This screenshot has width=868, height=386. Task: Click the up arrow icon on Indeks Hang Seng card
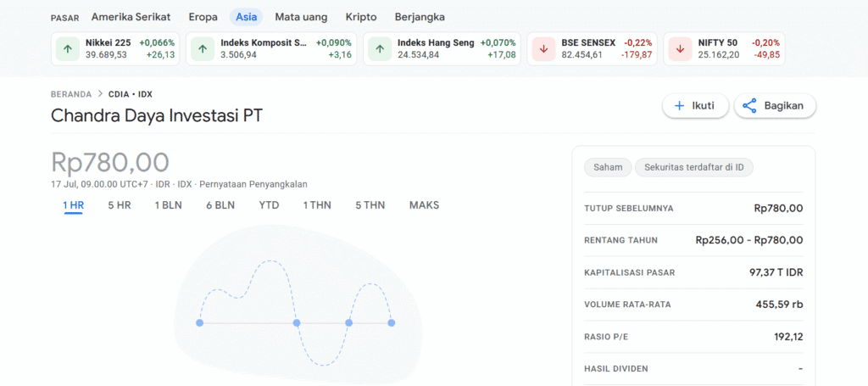coord(379,48)
